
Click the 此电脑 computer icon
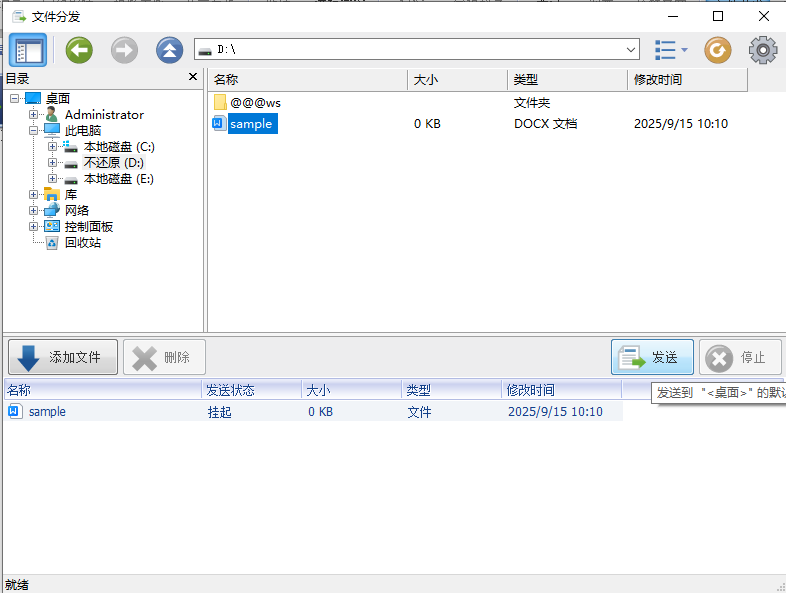(x=52, y=130)
